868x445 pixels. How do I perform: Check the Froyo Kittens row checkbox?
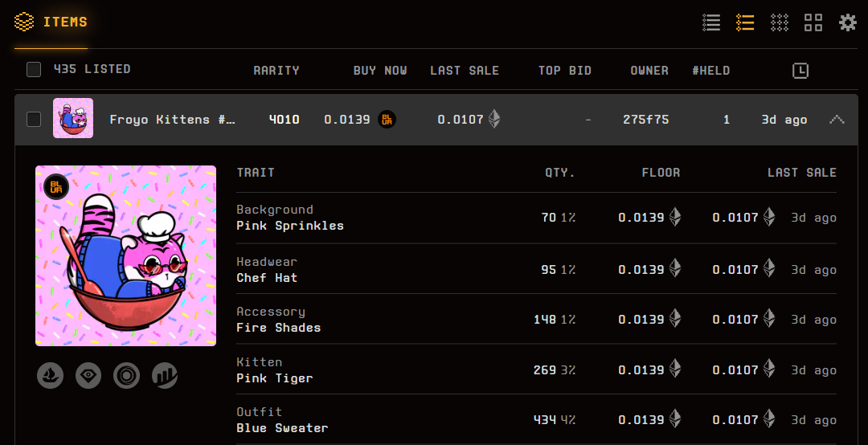point(34,120)
